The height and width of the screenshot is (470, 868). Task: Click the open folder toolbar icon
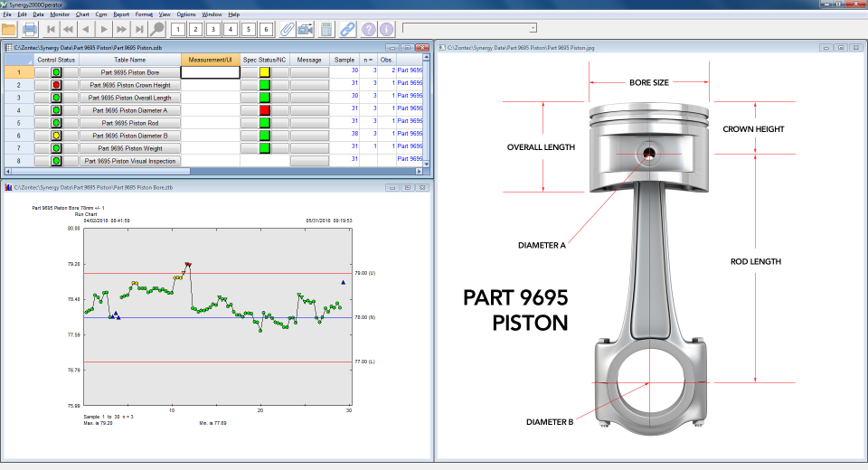pos(9,30)
